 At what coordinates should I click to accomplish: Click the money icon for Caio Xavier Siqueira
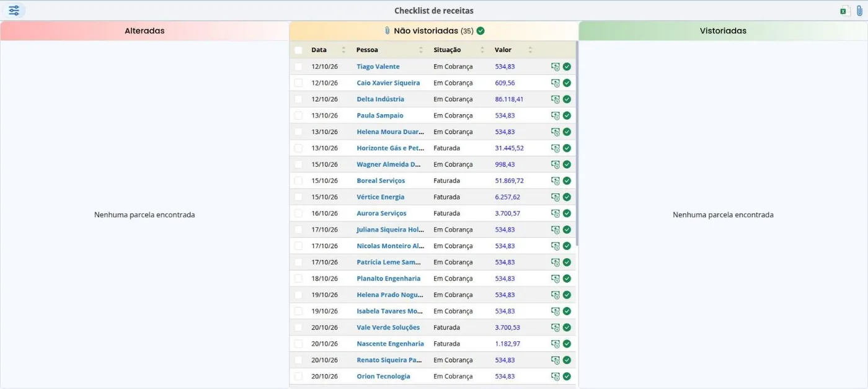click(556, 83)
